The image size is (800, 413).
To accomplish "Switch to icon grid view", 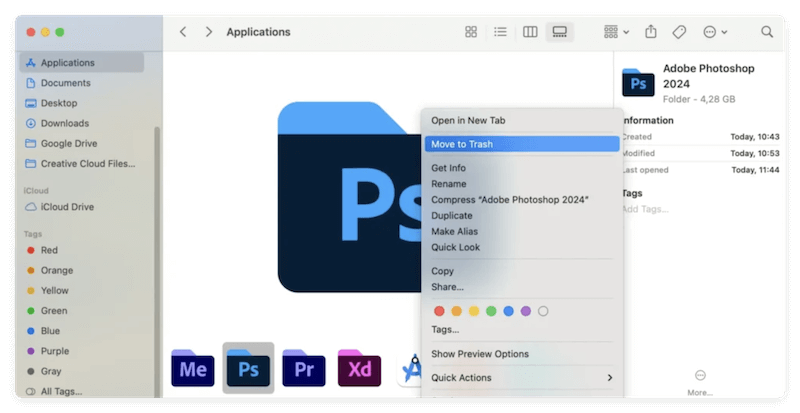I will tap(471, 32).
